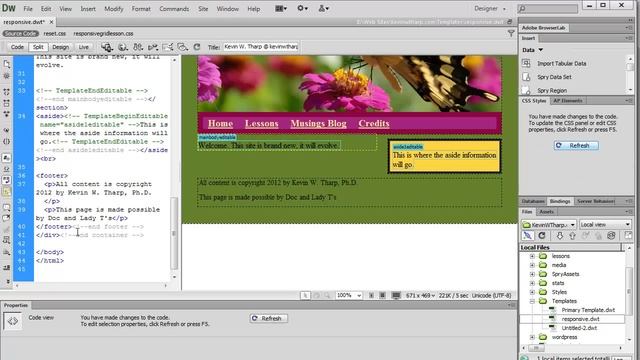Click the Preview in Browser globe icon
This screenshot has height=360, width=640.
[123, 47]
